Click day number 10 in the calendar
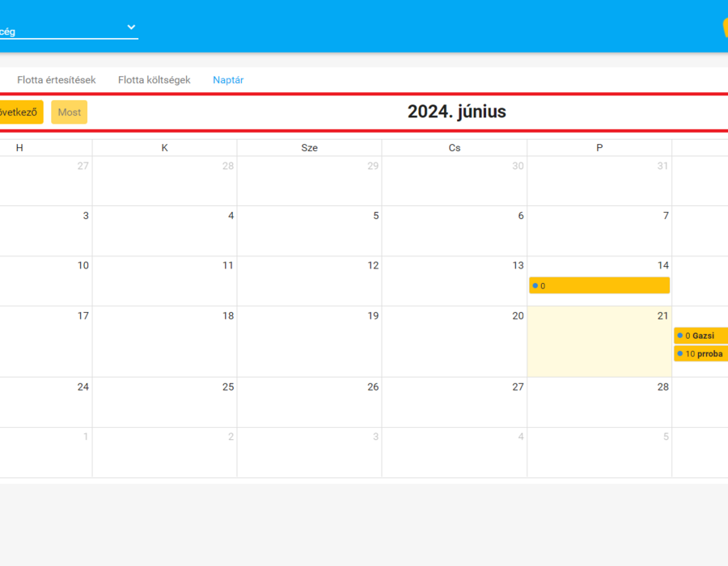The image size is (728, 566). [83, 265]
